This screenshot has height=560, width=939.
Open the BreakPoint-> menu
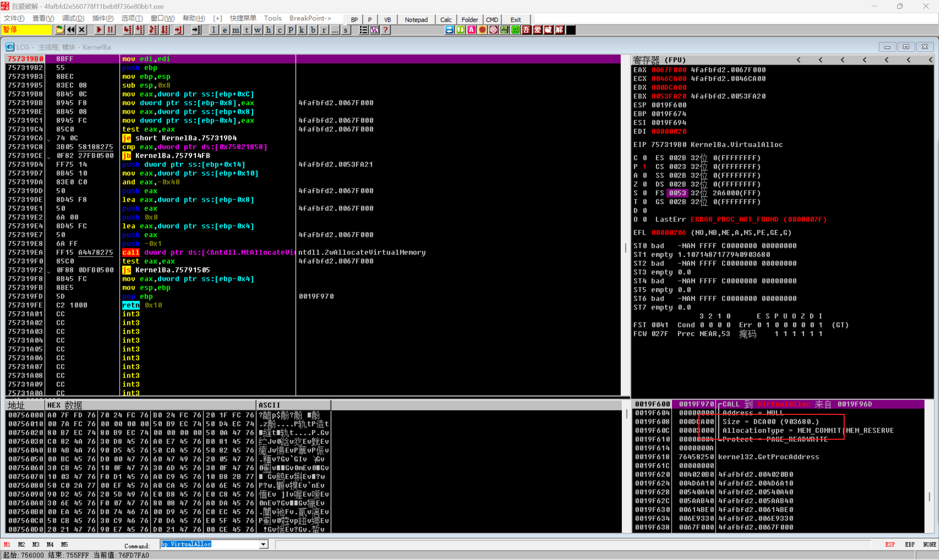click(x=310, y=18)
